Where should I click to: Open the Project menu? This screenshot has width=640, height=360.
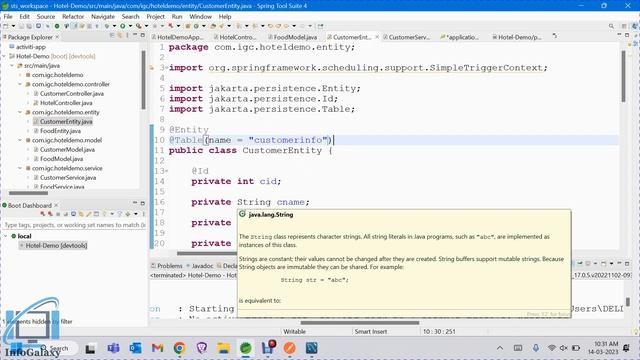[156, 16]
